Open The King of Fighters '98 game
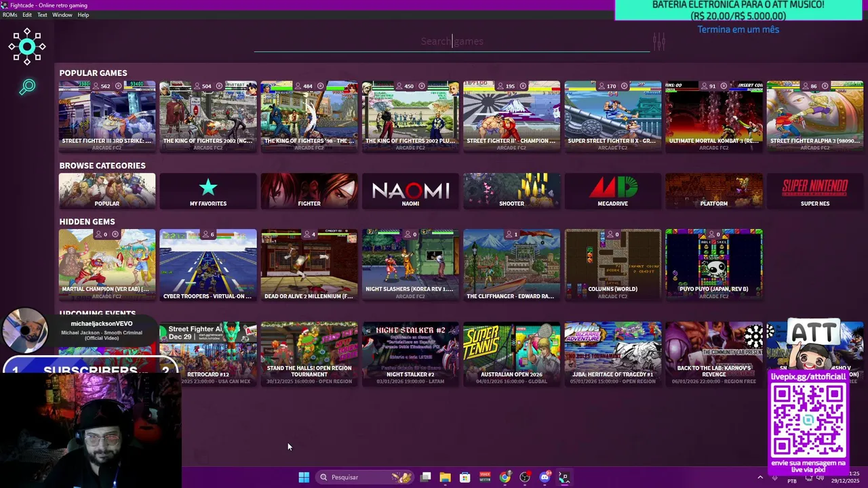Screen dimensions: 868x488 point(309,116)
